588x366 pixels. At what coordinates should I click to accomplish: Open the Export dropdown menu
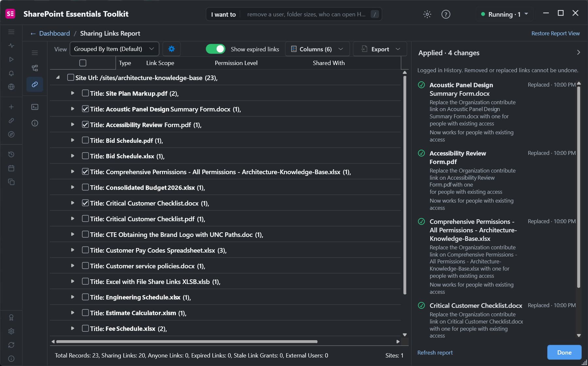380,49
